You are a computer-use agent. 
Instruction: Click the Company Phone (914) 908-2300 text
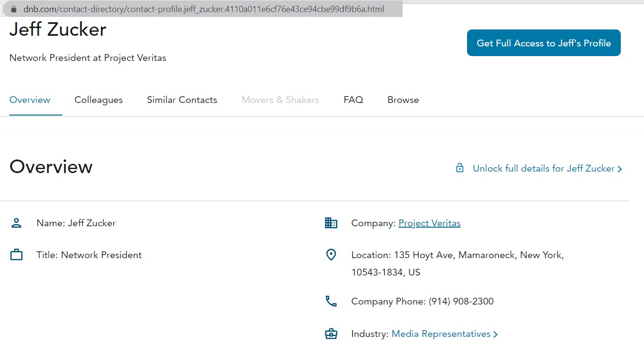pos(423,302)
